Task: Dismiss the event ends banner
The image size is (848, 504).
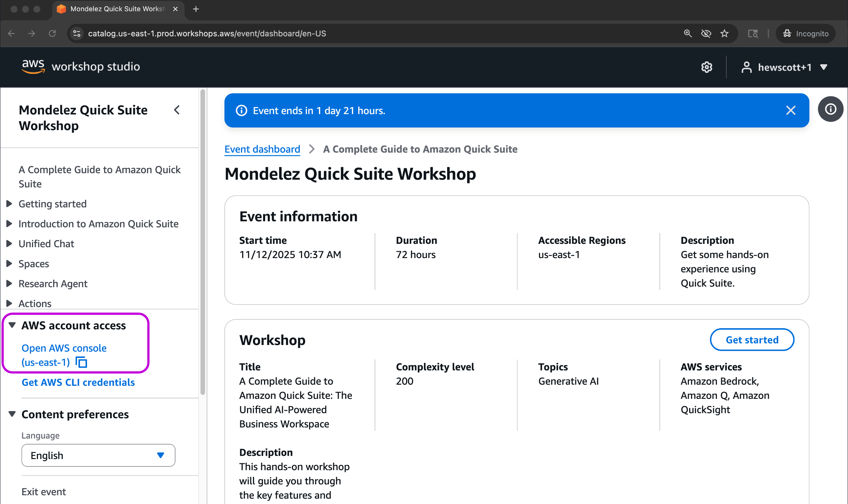Action: 791,110
